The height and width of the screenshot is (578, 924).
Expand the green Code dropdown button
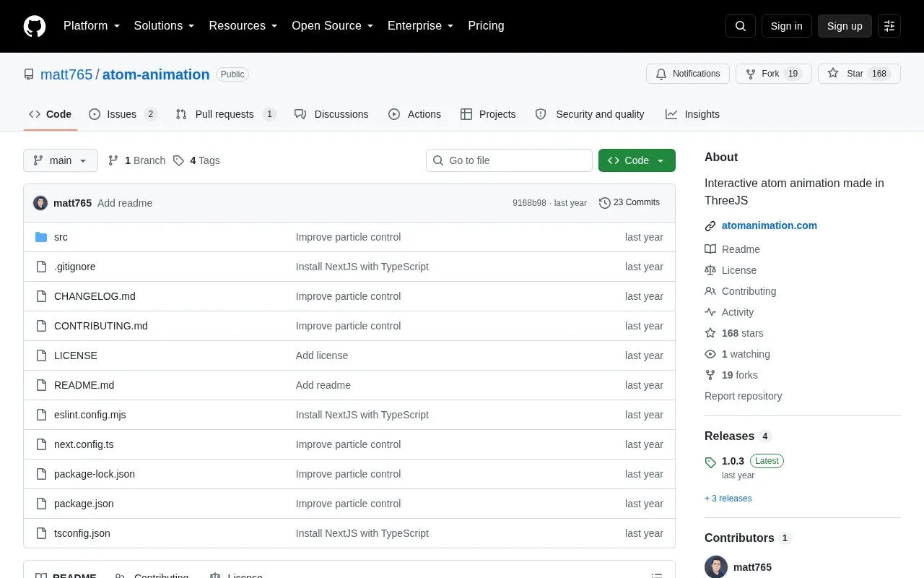click(637, 160)
